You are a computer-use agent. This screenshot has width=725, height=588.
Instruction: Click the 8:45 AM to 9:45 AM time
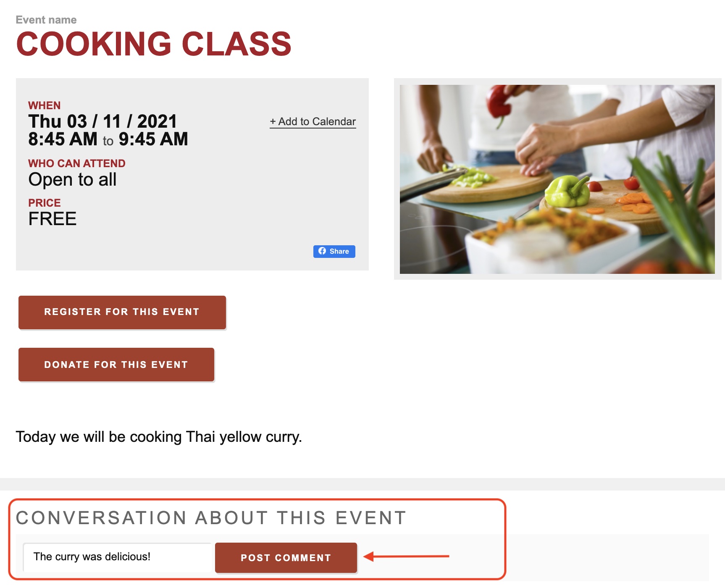108,139
